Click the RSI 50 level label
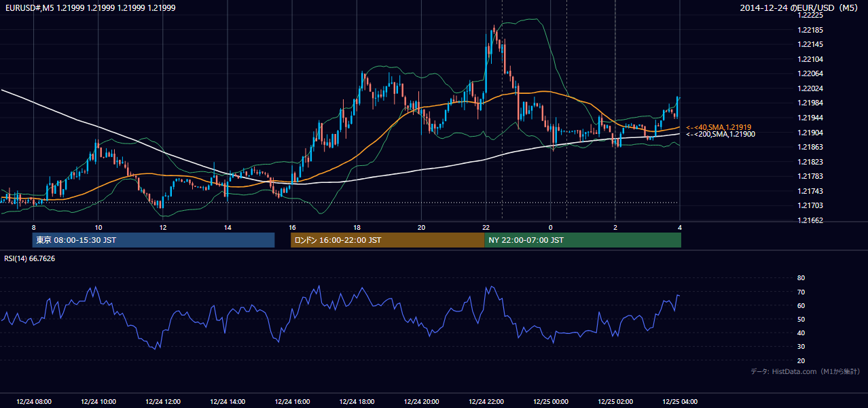The image size is (868, 408). click(801, 319)
